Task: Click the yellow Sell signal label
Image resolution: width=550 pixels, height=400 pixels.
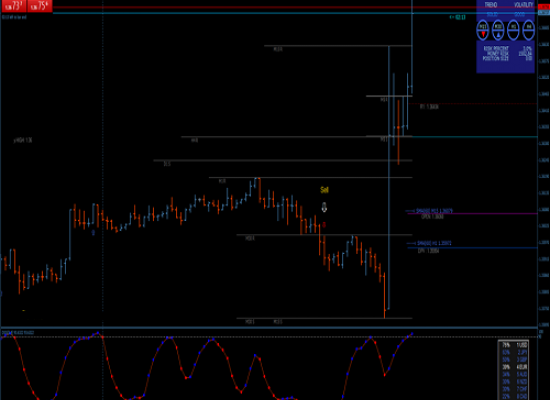Action: coord(324,190)
